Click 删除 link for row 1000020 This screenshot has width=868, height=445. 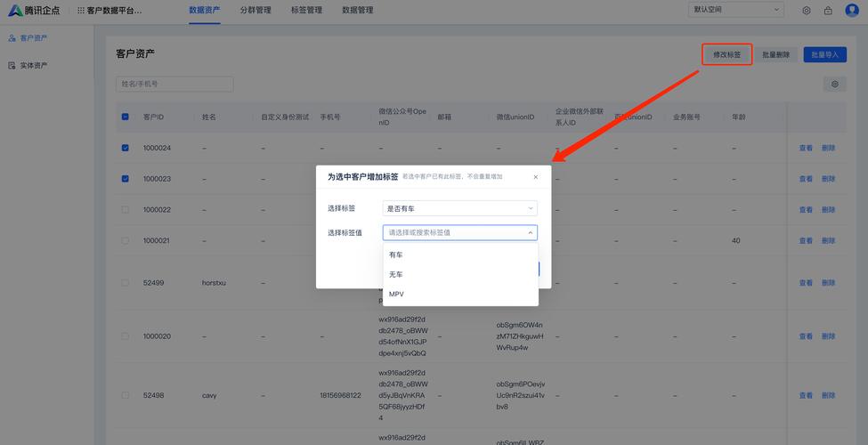pyautogui.click(x=828, y=336)
